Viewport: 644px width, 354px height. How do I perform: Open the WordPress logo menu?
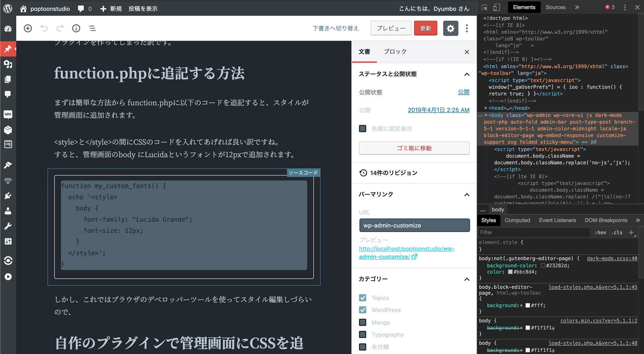8,8
